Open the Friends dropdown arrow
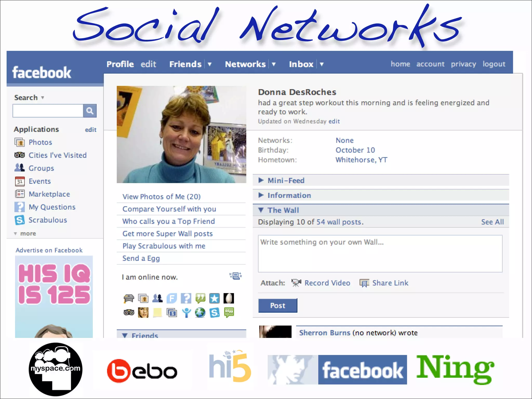 pyautogui.click(x=210, y=64)
